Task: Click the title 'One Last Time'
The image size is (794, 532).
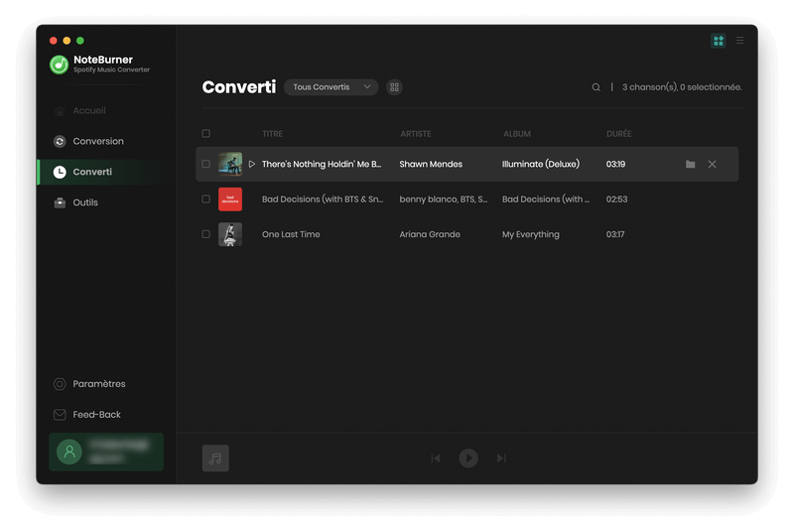Action: pos(291,234)
